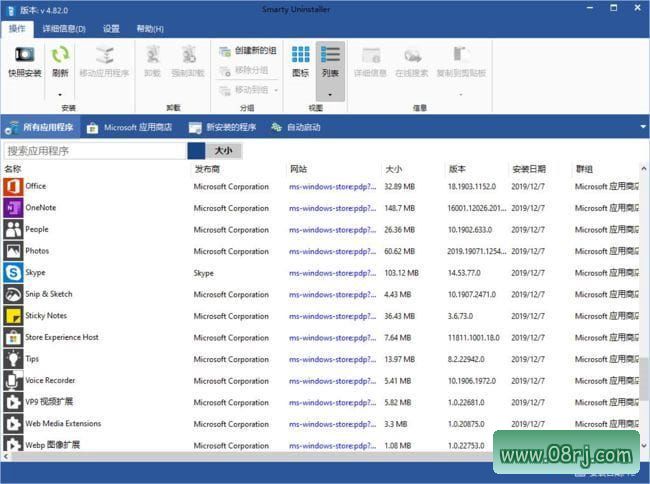Select the Webp 图像扩展 app icon
The width and height of the screenshot is (650, 484).
(13, 444)
